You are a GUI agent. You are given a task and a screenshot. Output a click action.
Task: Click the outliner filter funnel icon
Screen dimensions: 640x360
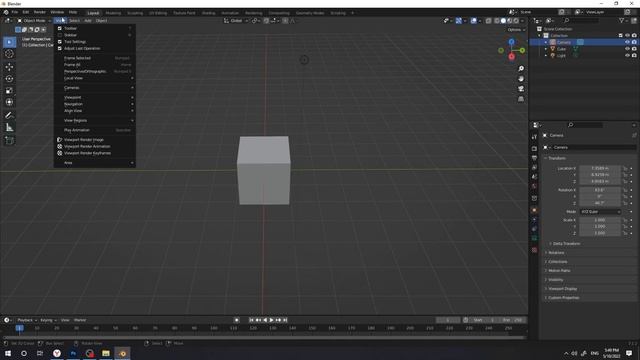pyautogui.click(x=622, y=20)
